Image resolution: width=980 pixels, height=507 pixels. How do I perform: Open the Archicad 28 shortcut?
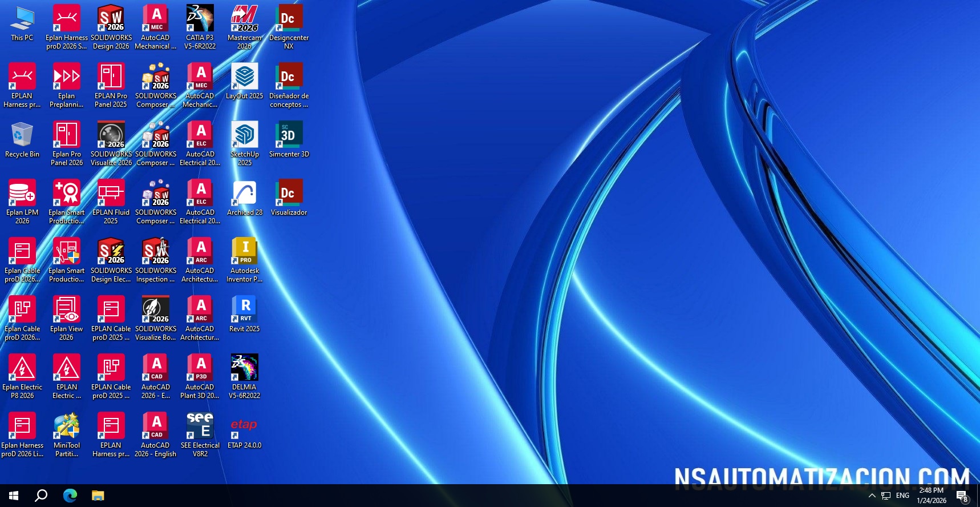pyautogui.click(x=245, y=199)
